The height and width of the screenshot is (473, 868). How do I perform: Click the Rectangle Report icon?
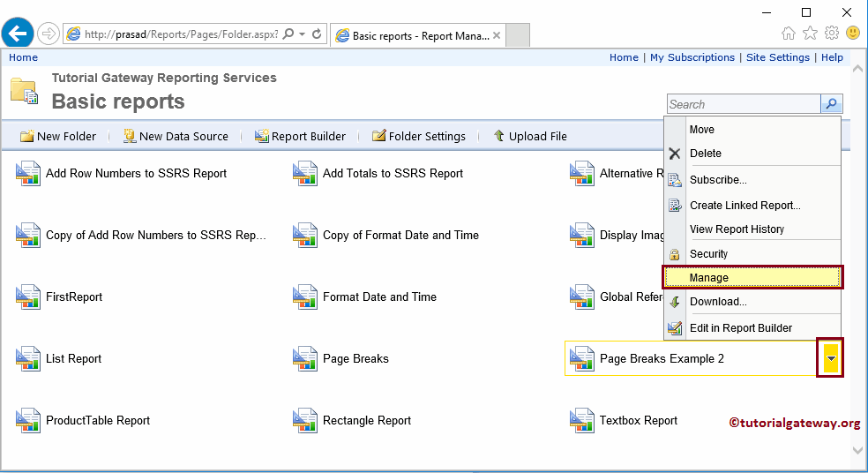(305, 421)
